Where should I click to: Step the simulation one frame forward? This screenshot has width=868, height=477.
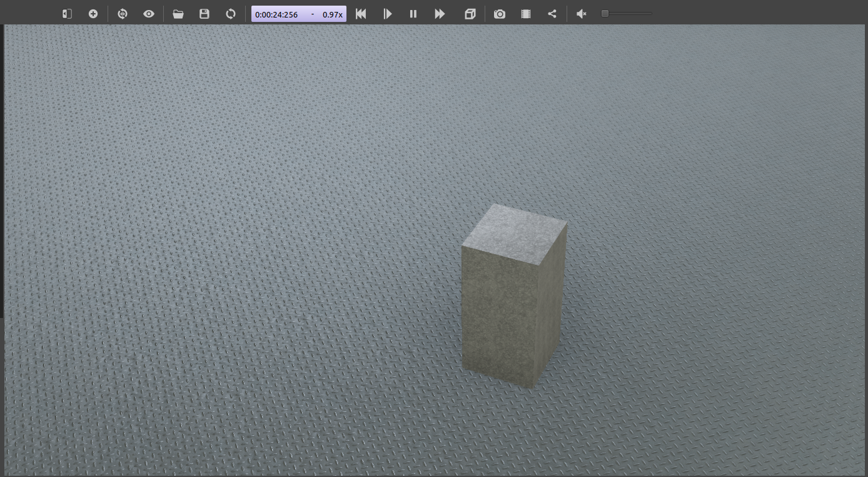(388, 14)
